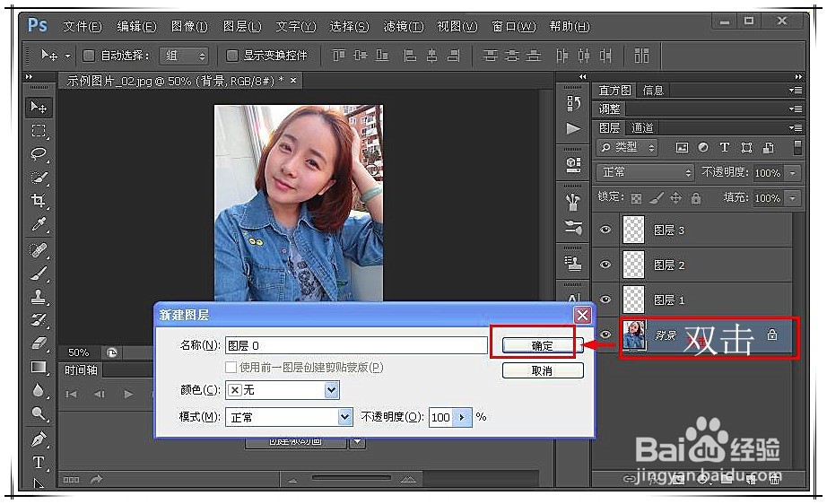
Task: Check 使用前一图层创建剪贴蒙版 option
Action: tap(231, 367)
